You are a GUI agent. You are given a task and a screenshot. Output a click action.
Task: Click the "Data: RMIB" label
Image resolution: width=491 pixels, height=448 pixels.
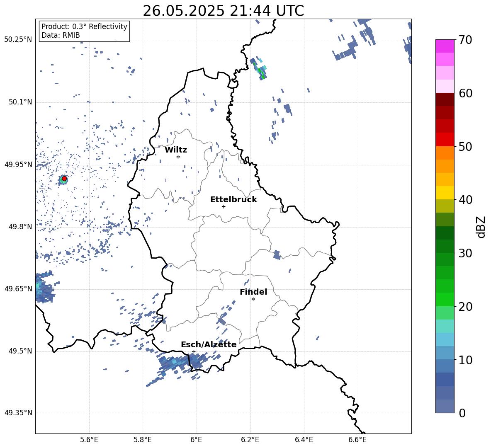(x=61, y=35)
